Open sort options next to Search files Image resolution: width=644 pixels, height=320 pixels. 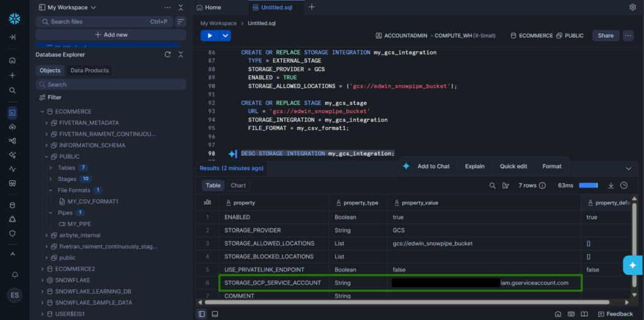(180, 21)
